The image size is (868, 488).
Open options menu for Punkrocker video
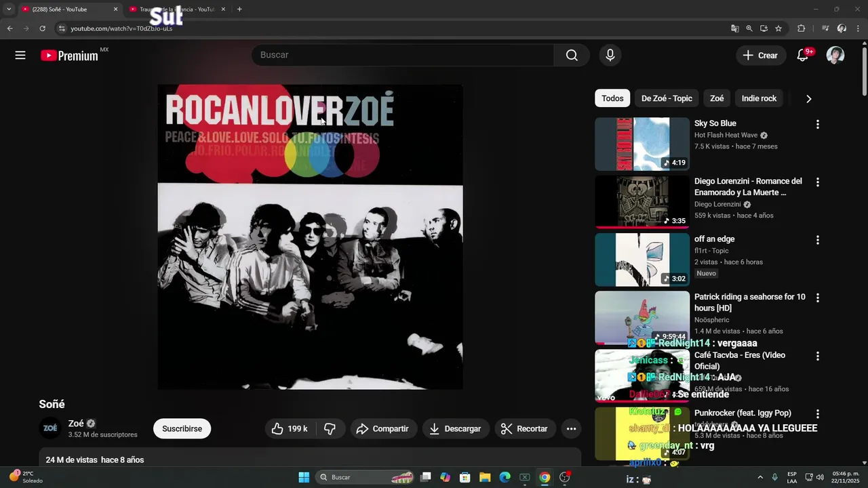[817, 413]
